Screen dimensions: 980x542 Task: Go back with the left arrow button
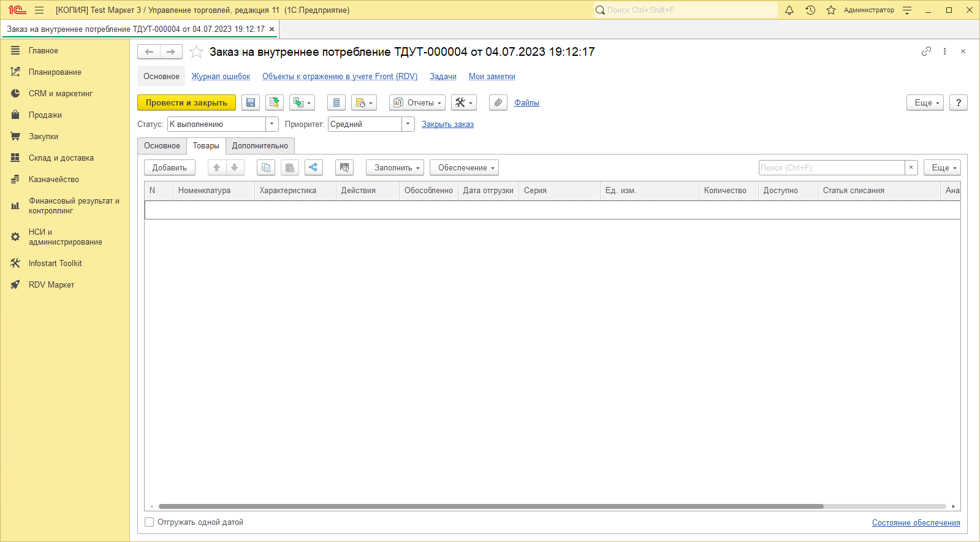pyautogui.click(x=149, y=52)
